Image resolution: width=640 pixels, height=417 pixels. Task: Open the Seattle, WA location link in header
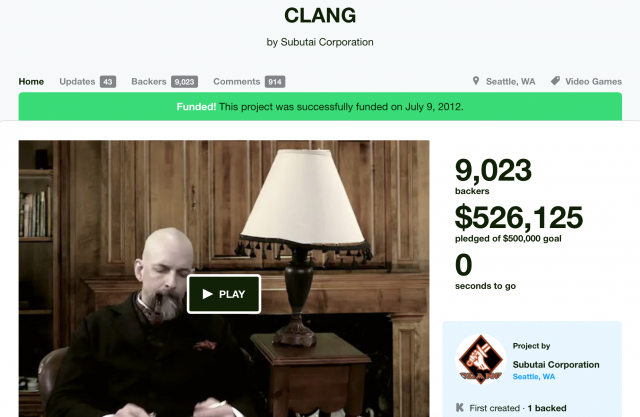pyautogui.click(x=510, y=82)
